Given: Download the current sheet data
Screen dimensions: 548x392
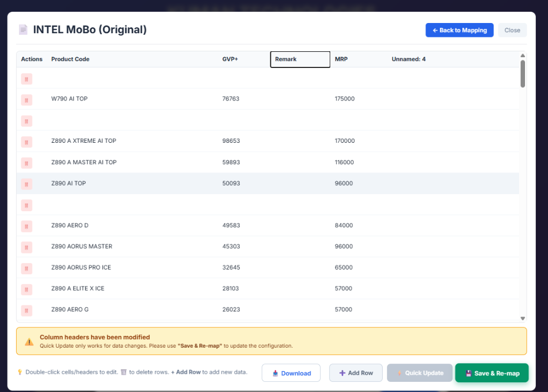Looking at the screenshot, I should [291, 373].
